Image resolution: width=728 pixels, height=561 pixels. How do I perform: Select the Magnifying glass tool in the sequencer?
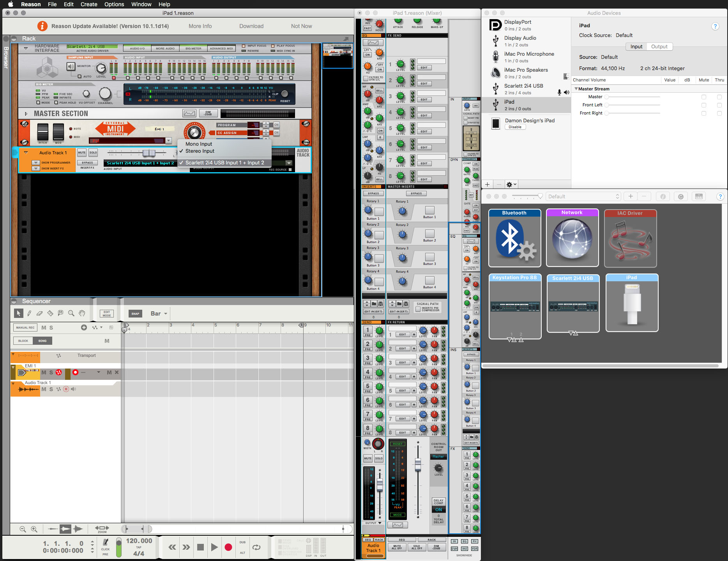(x=71, y=313)
